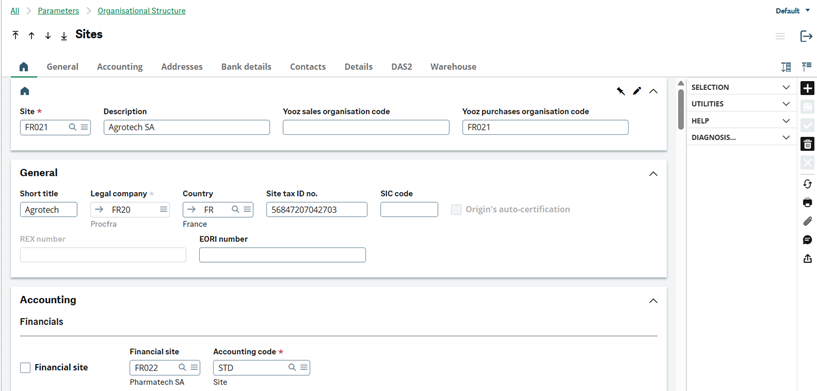Click the paperclip attachment icon
This screenshot has width=817, height=391.
click(807, 221)
